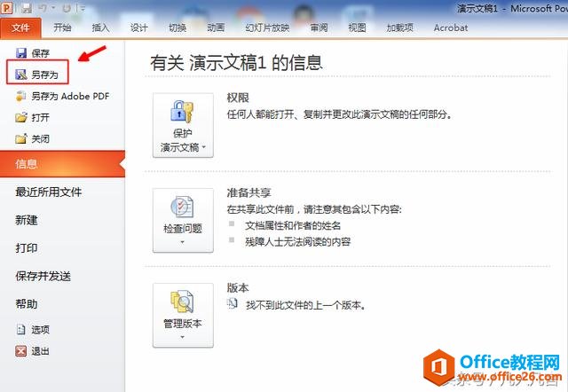Switch to the View (视图) tab
This screenshot has width=568, height=392.
click(x=357, y=27)
